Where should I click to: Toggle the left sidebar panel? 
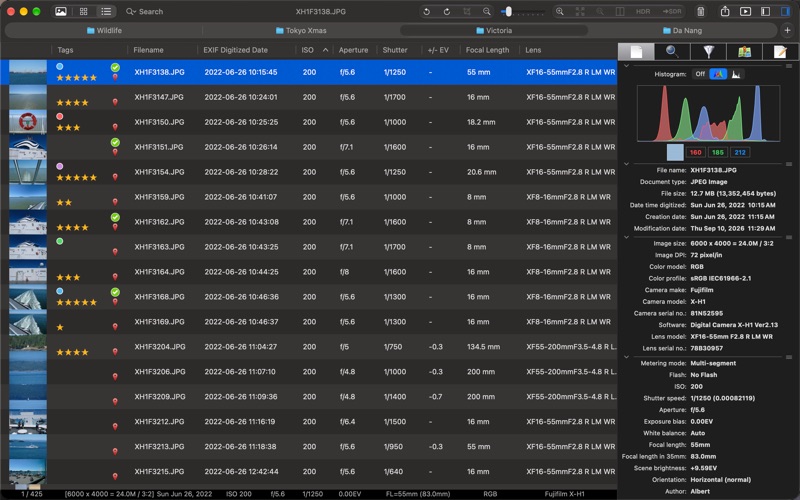pos(765,11)
